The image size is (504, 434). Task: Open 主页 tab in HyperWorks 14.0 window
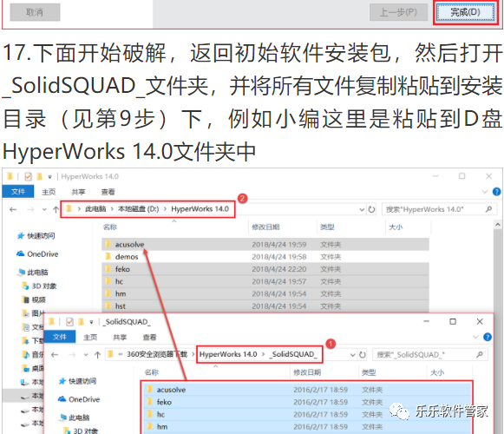pyautogui.click(x=49, y=192)
